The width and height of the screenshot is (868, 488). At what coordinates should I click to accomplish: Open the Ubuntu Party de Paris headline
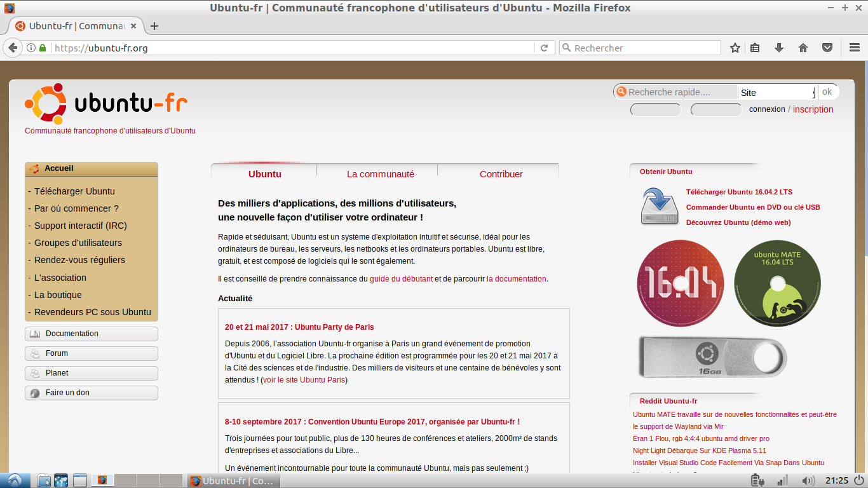pyautogui.click(x=299, y=327)
